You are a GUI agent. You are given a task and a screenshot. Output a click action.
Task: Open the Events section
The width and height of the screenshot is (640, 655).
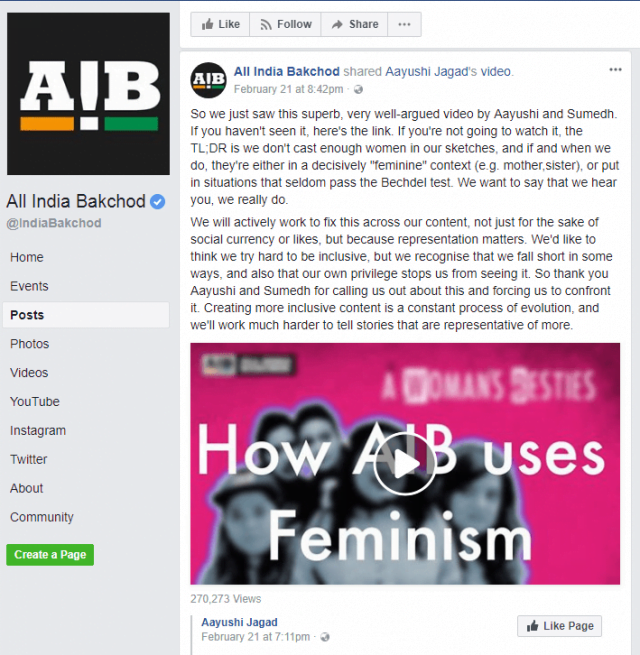29,286
